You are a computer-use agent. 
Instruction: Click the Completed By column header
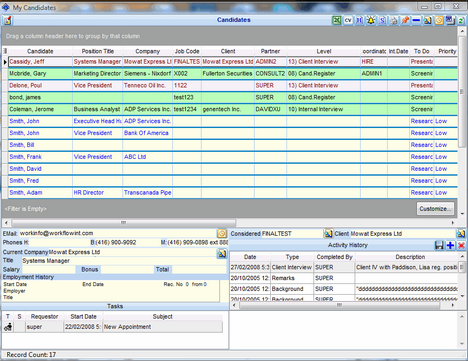[334, 257]
